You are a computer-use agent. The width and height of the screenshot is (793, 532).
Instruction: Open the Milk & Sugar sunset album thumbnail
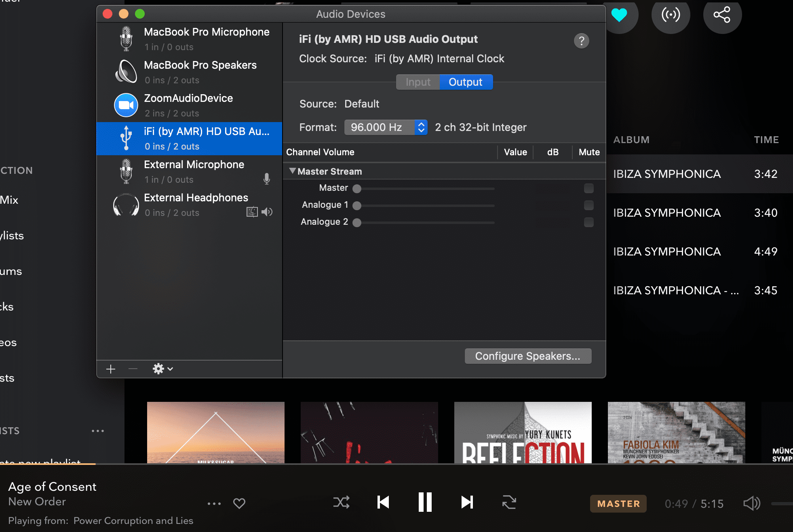[216, 432]
